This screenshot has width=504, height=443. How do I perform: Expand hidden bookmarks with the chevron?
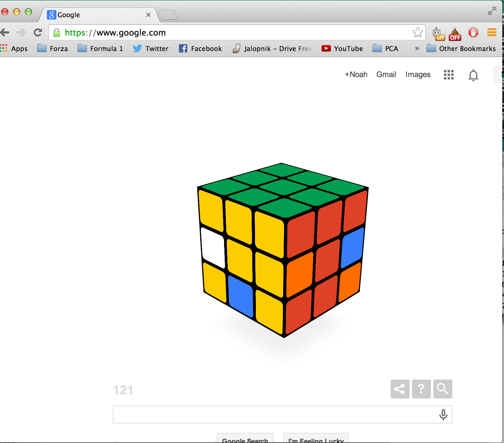tap(417, 48)
